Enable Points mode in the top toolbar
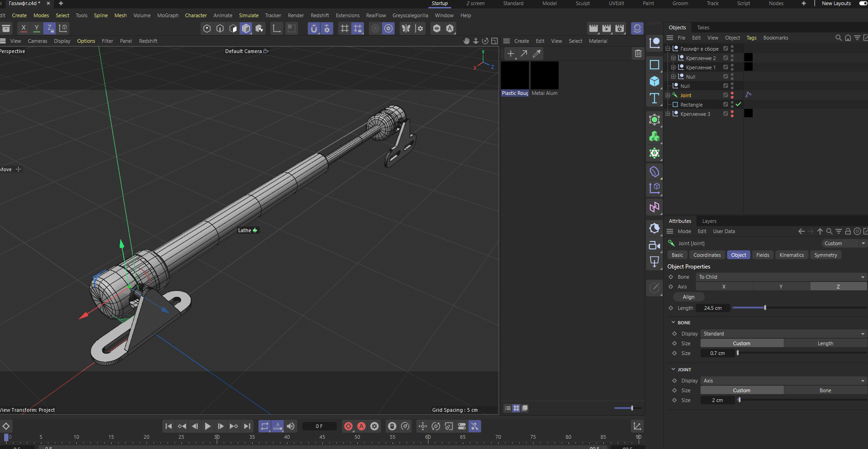The height and width of the screenshot is (449, 868). pos(207,29)
